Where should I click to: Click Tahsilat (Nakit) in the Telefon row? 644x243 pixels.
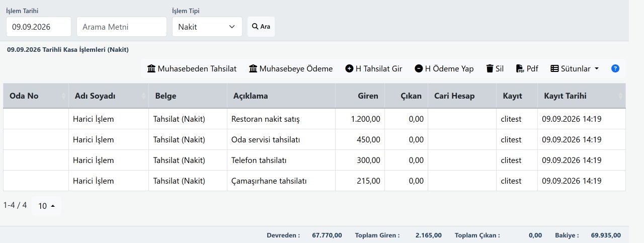(x=179, y=160)
